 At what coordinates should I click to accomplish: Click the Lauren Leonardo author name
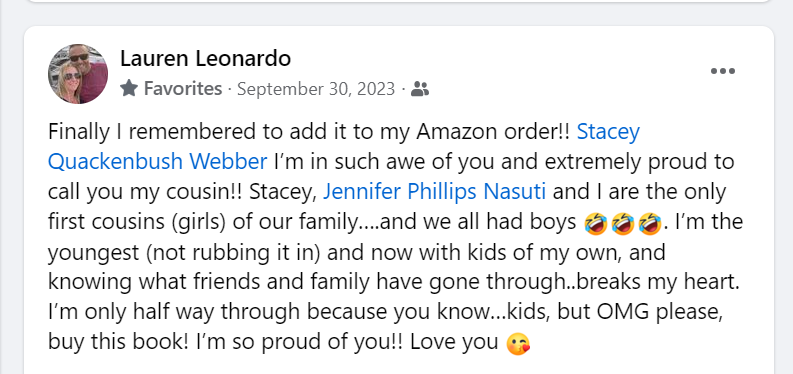(205, 59)
